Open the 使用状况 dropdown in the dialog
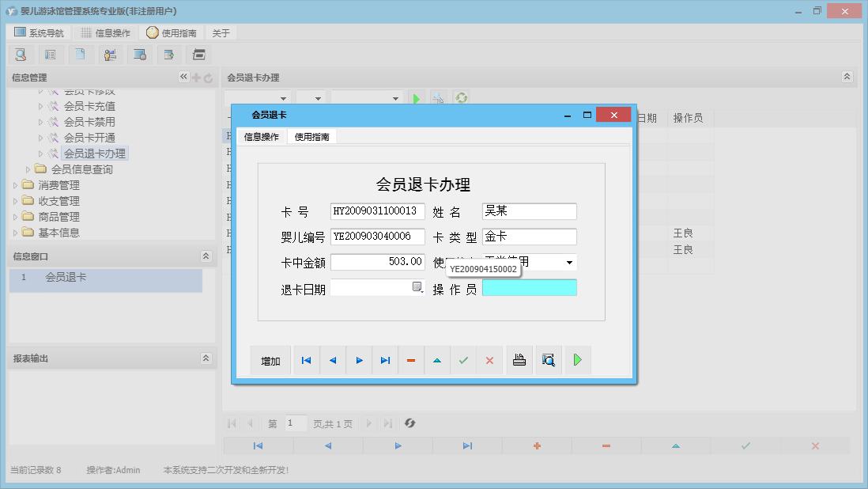The image size is (868, 489). (568, 262)
